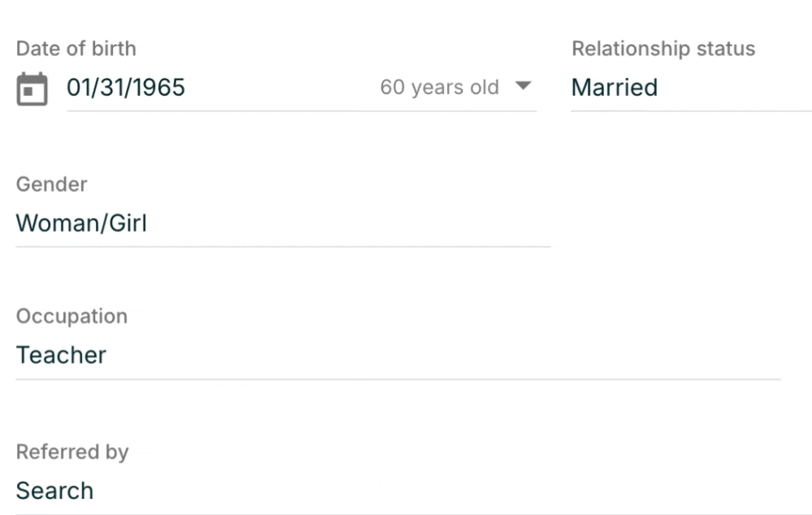Click the "Search" placeholder under Referred by
The width and height of the screenshot is (812, 515).
(x=55, y=491)
